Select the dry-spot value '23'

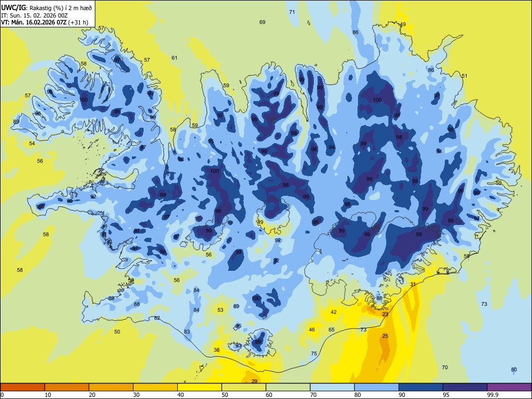(385, 314)
